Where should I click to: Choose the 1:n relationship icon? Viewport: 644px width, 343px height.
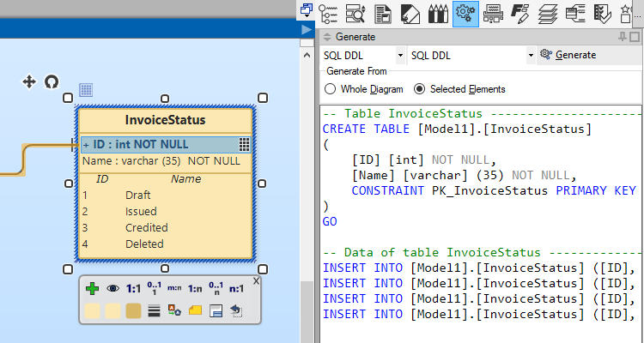click(x=195, y=290)
